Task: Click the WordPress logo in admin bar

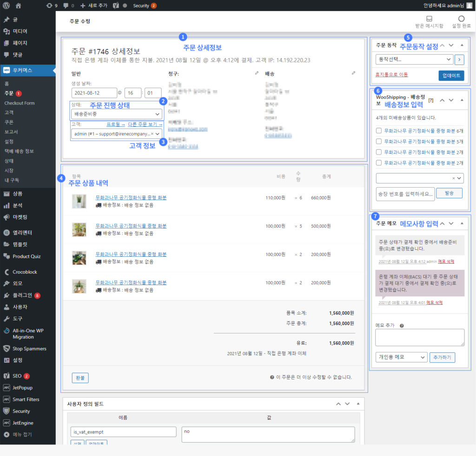Action: tap(6, 6)
